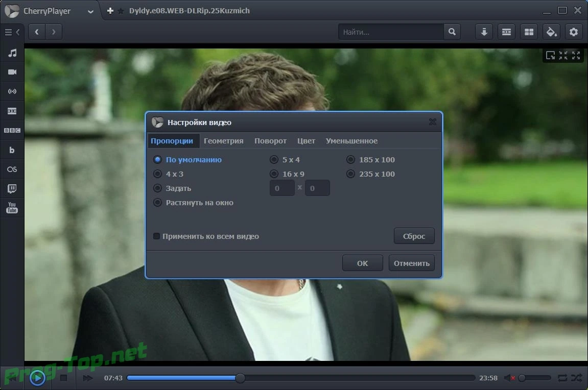This screenshot has height=390, width=588.
Task: Click the playback progress seek bar
Action: 301,378
